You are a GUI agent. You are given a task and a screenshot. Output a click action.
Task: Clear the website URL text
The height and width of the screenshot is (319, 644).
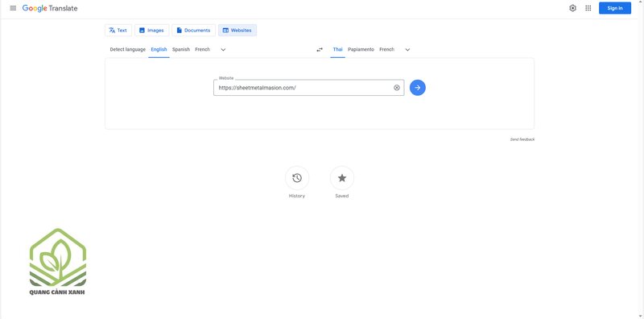pyautogui.click(x=397, y=88)
